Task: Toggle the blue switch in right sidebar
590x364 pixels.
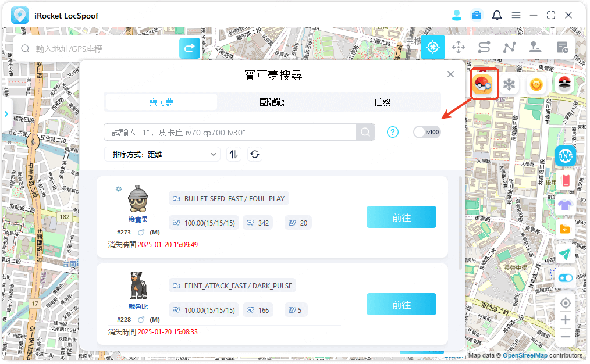Action: (x=566, y=278)
